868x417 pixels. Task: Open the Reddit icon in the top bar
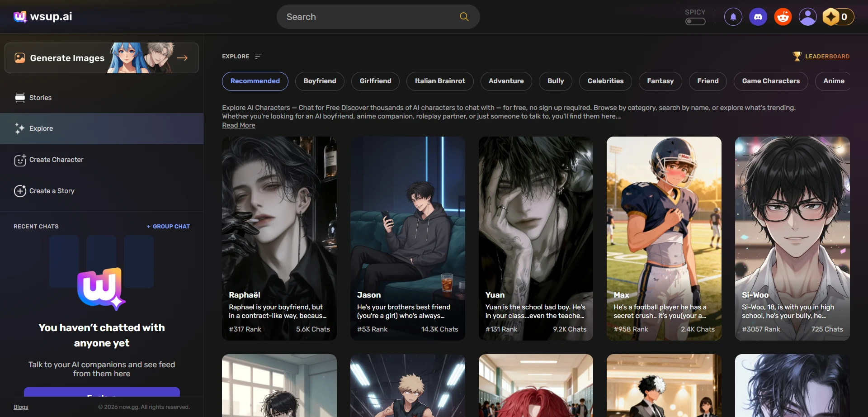pos(783,16)
